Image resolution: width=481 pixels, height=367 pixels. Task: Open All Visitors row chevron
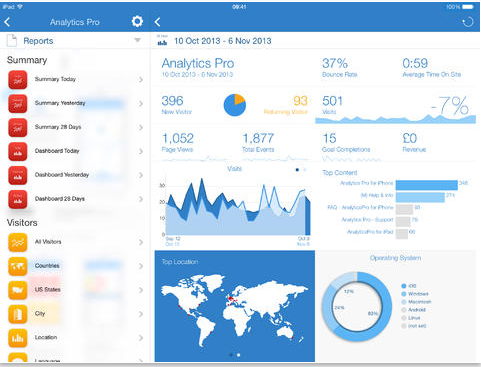pos(141,242)
